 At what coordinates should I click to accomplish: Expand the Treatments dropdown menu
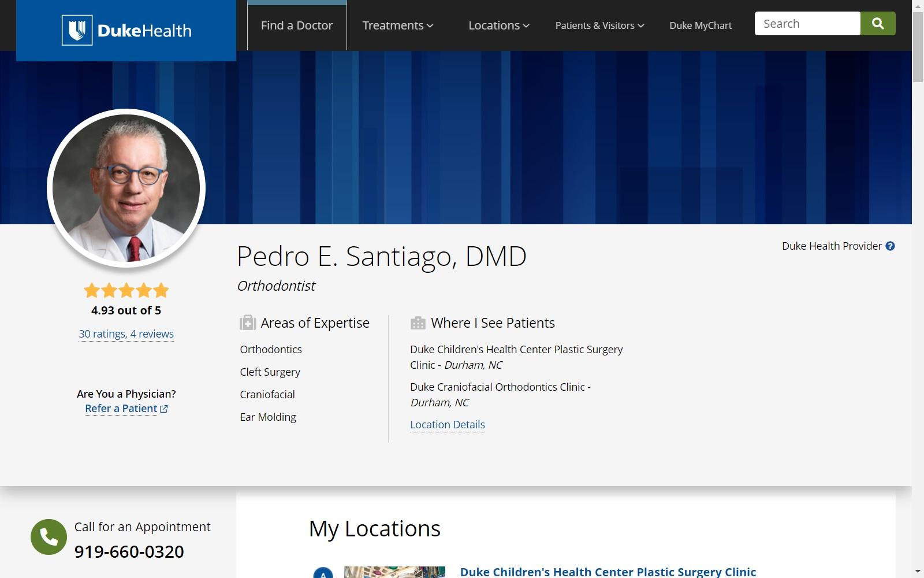click(x=398, y=25)
